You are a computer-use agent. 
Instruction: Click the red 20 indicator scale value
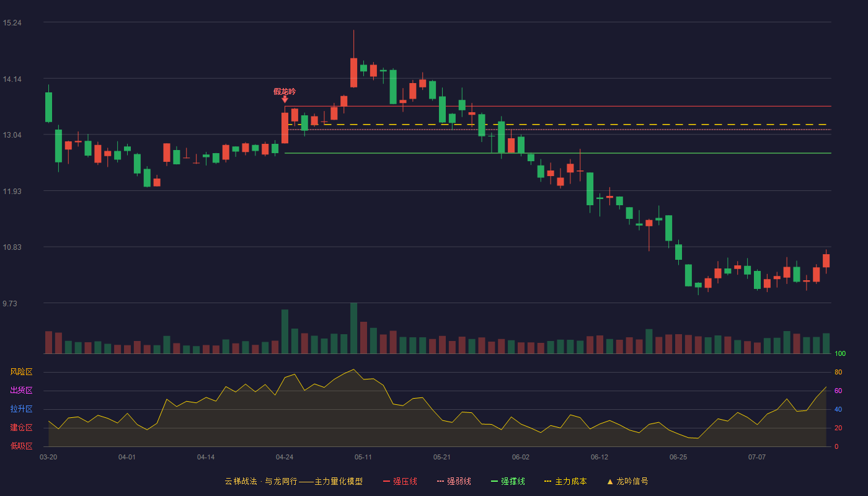838,428
